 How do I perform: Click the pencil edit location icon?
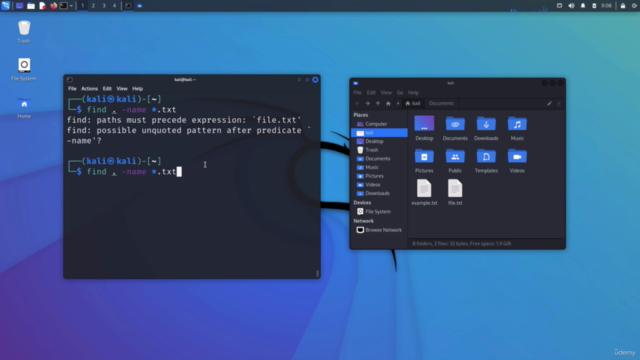[x=549, y=104]
